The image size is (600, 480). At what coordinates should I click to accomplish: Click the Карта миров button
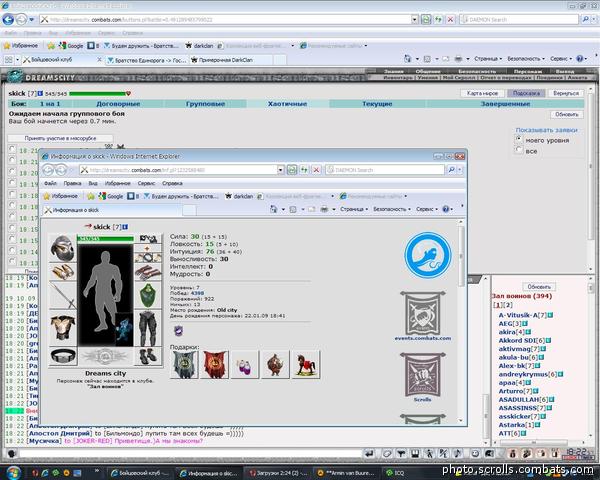pos(483,93)
